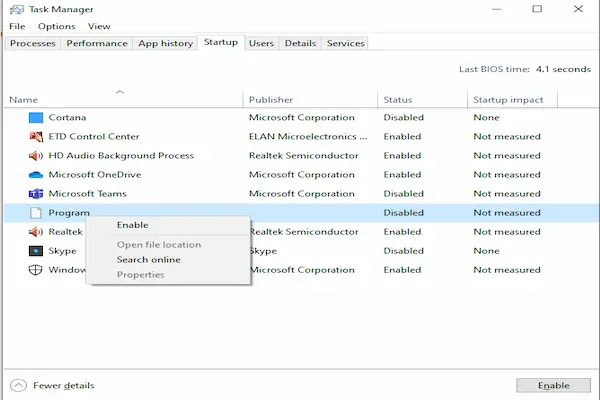Select Search online in context menu
This screenshot has width=600, height=400.
(148, 259)
